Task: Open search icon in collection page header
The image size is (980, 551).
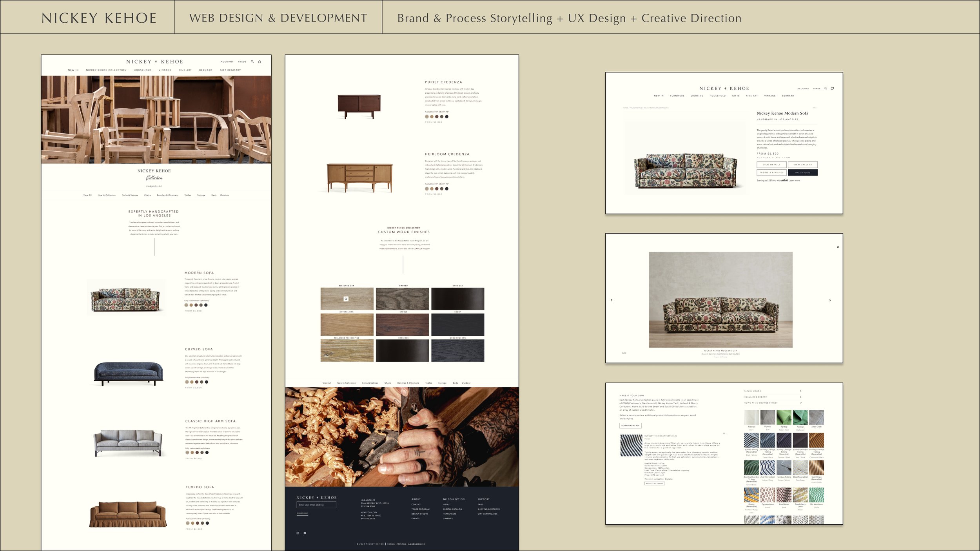Action: (x=252, y=62)
